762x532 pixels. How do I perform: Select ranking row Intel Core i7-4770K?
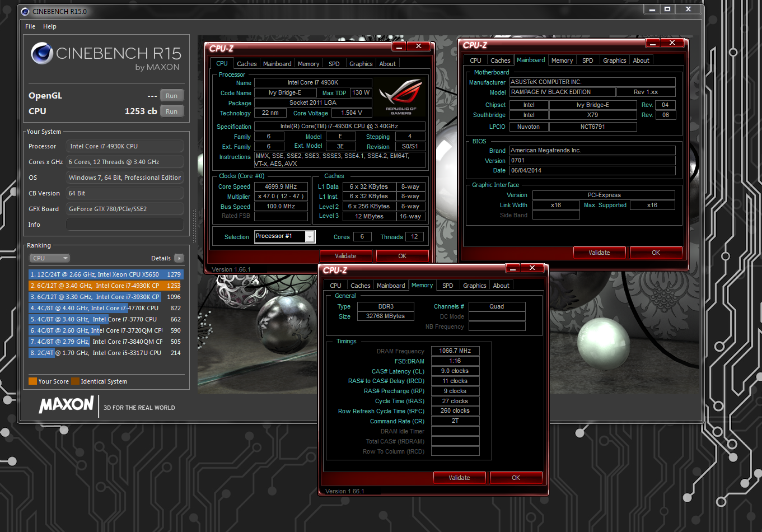pos(106,308)
